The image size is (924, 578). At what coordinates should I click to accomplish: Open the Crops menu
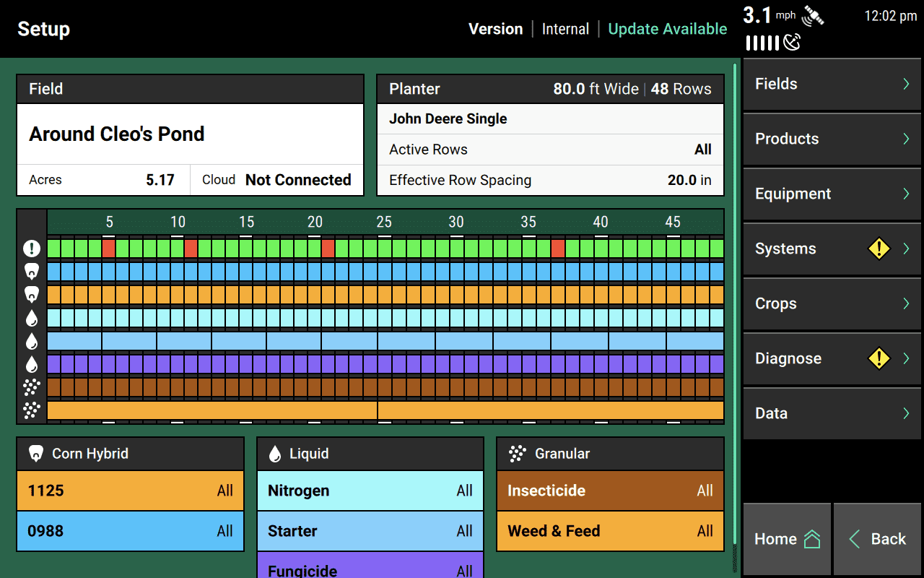click(x=832, y=303)
